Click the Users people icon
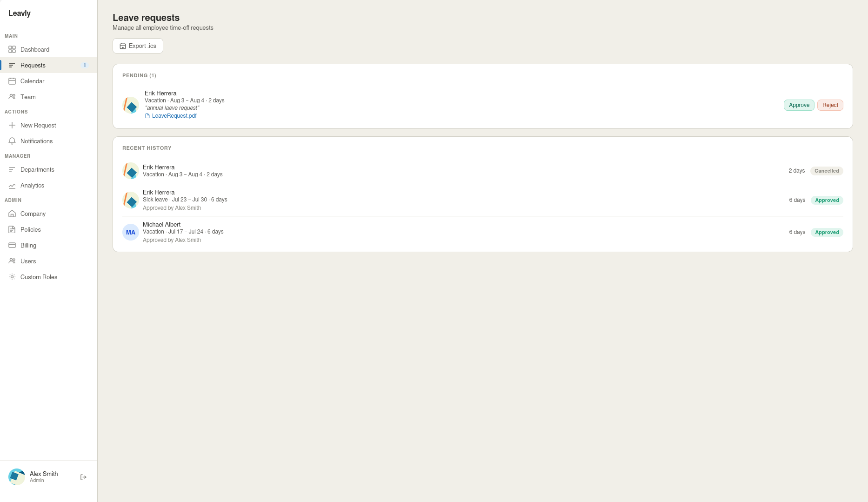This screenshot has width=868, height=502. pyautogui.click(x=12, y=261)
